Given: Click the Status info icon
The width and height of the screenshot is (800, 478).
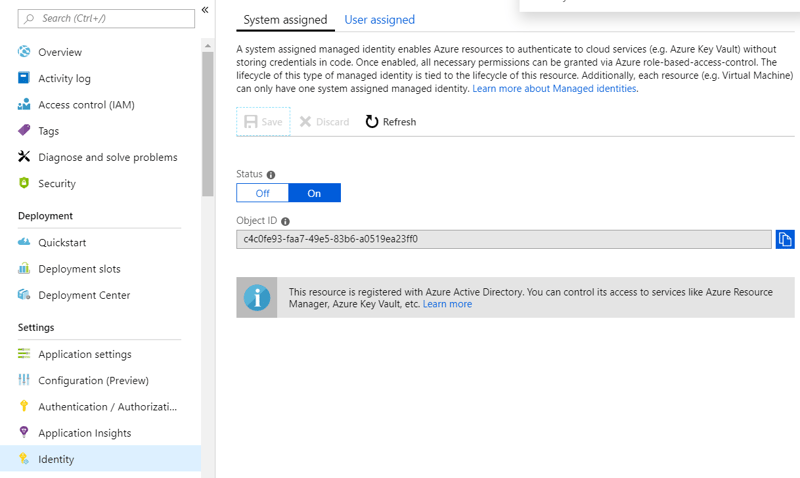Looking at the screenshot, I should tap(271, 175).
